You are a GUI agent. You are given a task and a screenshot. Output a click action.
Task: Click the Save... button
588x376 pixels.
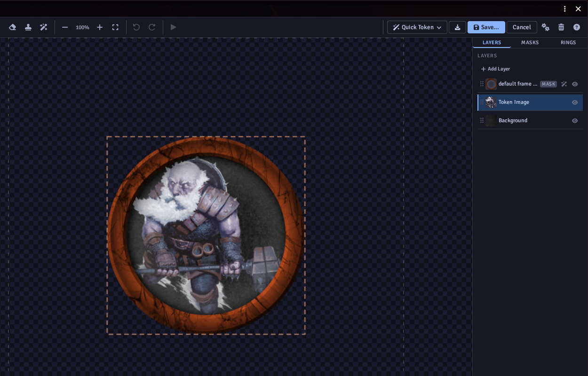pos(486,27)
